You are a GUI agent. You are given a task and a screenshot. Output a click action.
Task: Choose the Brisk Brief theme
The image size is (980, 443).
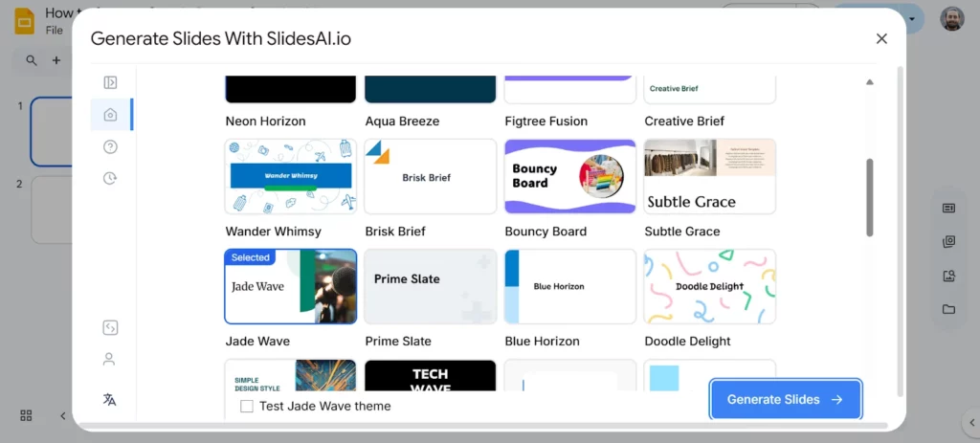(x=430, y=177)
